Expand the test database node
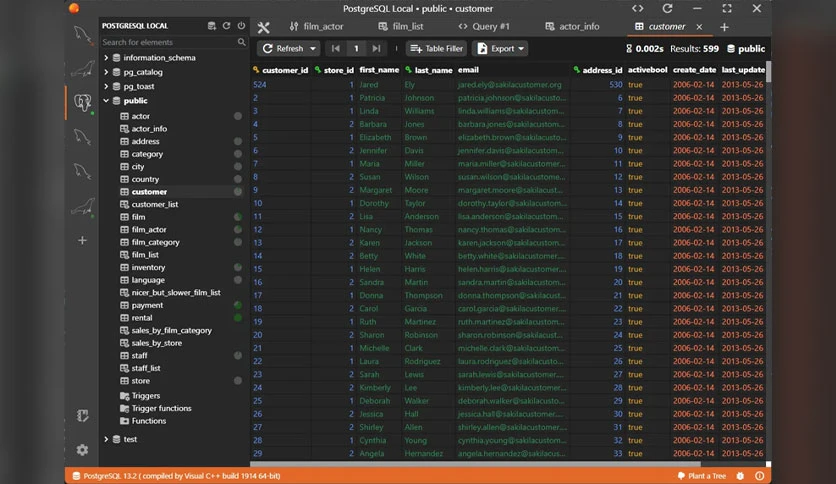 pos(106,439)
